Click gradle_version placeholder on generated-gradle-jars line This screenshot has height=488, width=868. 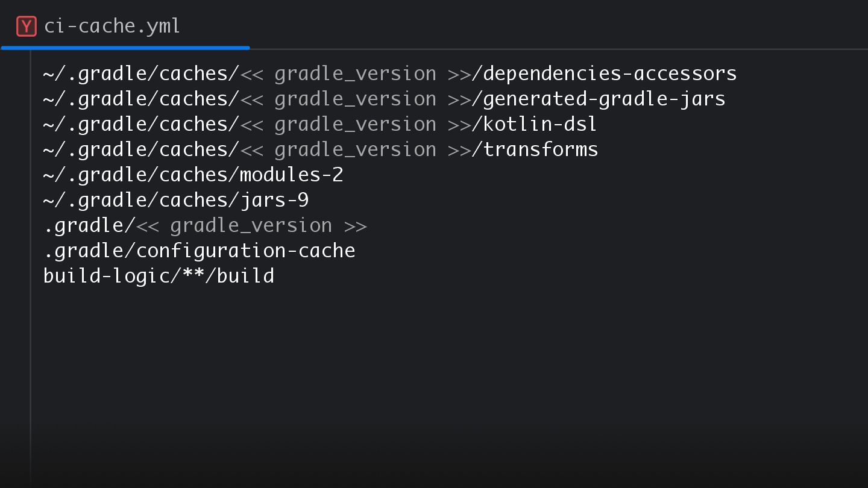(355, 99)
